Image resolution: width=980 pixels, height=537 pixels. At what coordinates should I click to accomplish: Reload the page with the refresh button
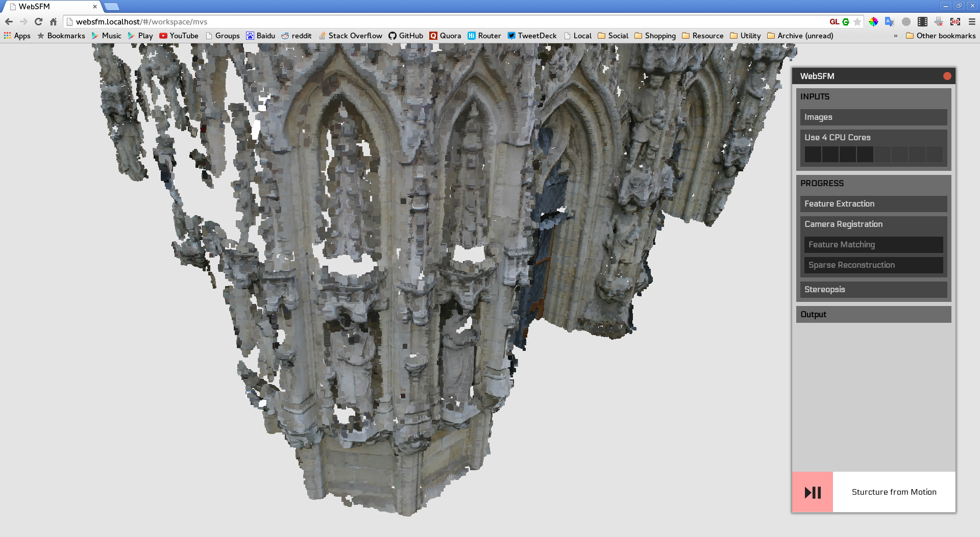[38, 21]
